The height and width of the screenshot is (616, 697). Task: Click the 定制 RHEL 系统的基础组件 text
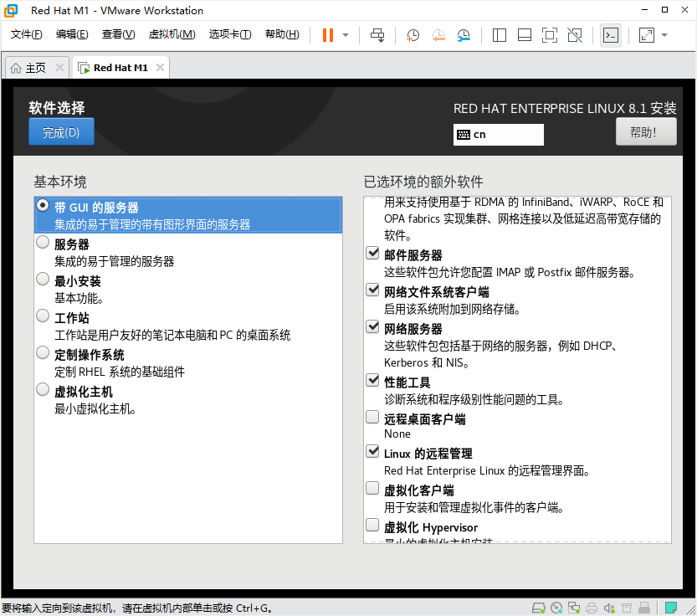120,372
